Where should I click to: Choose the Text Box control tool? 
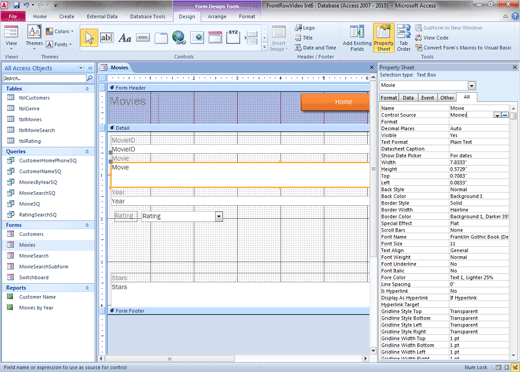click(x=106, y=38)
